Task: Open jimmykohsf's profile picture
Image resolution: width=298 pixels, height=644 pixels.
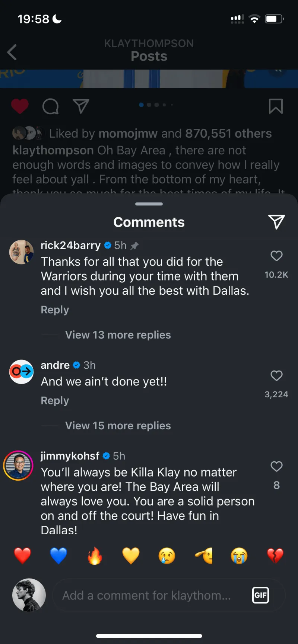Action: click(x=18, y=465)
